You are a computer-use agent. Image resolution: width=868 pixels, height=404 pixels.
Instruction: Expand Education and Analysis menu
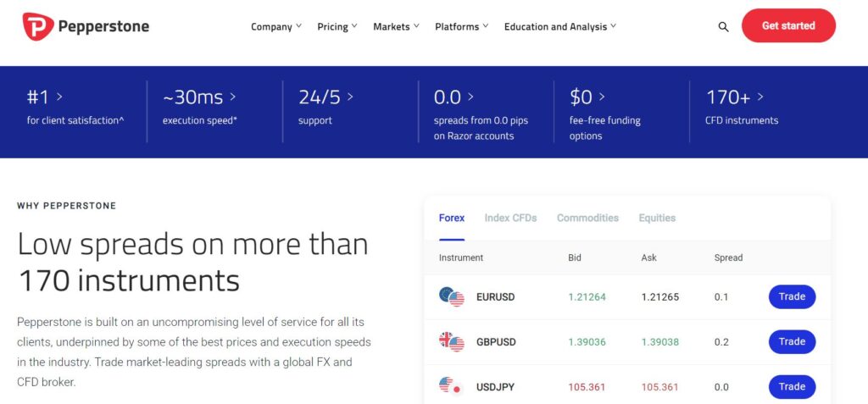coord(560,26)
